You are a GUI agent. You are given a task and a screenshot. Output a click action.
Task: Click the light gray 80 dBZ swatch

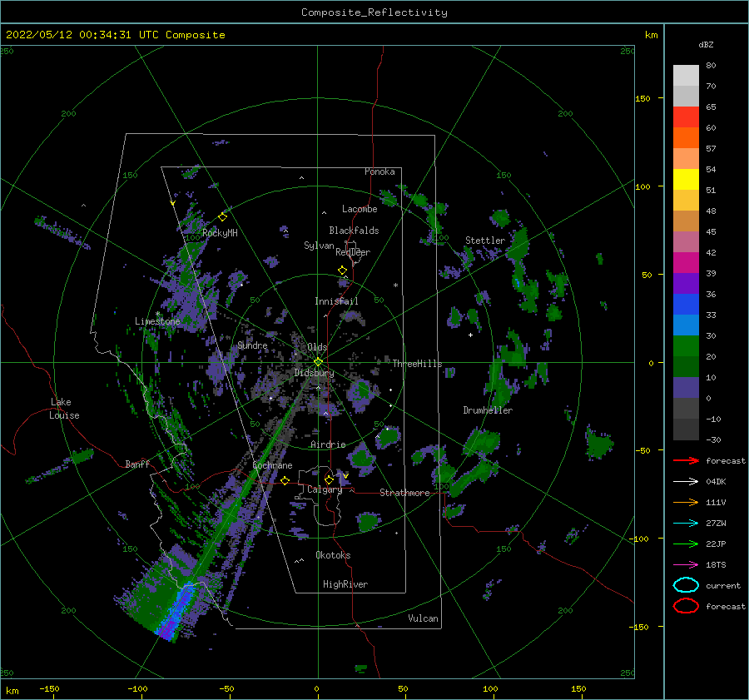click(686, 75)
